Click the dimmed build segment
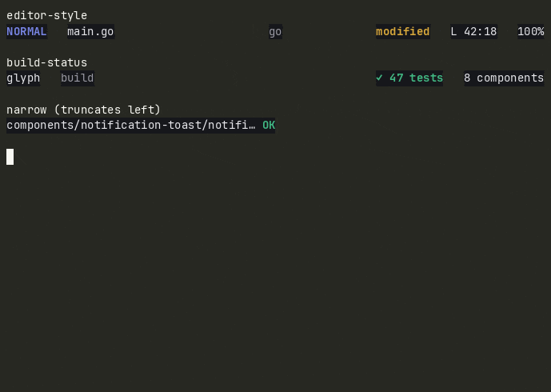 [x=78, y=78]
